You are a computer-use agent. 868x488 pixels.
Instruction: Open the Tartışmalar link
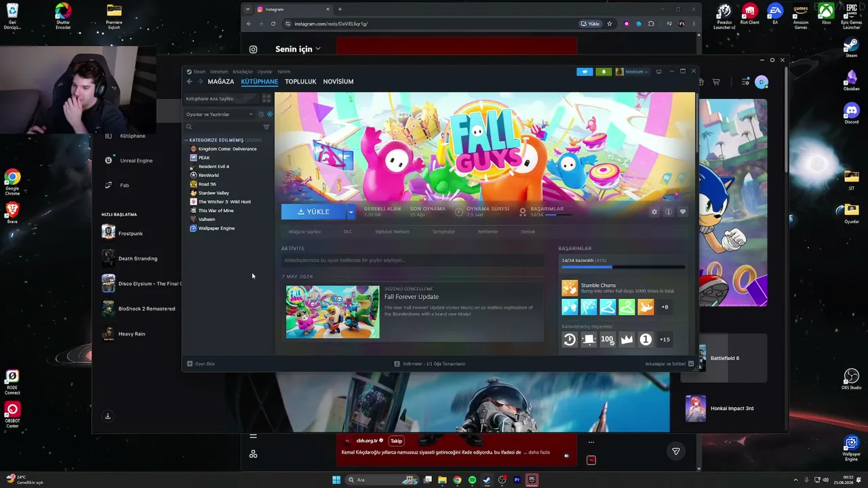[x=443, y=232]
